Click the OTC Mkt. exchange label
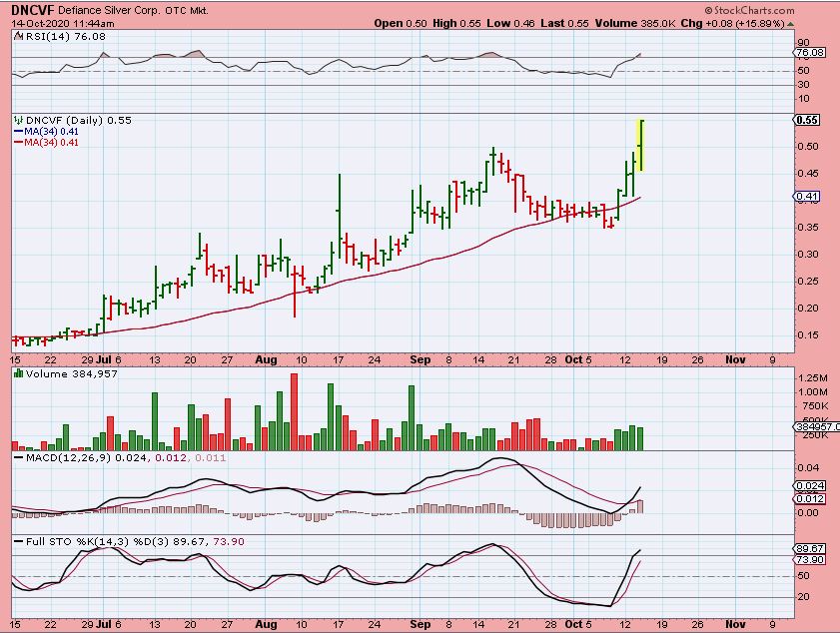The image size is (840, 633). [x=187, y=11]
